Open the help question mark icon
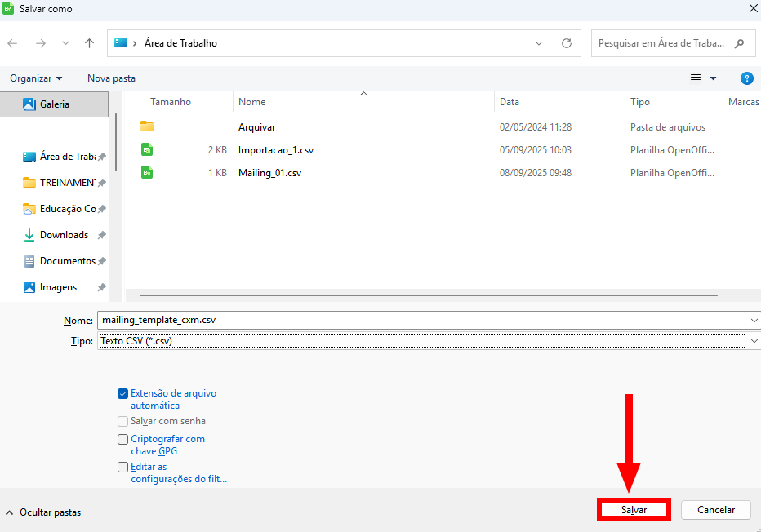The image size is (761, 532). [745, 78]
